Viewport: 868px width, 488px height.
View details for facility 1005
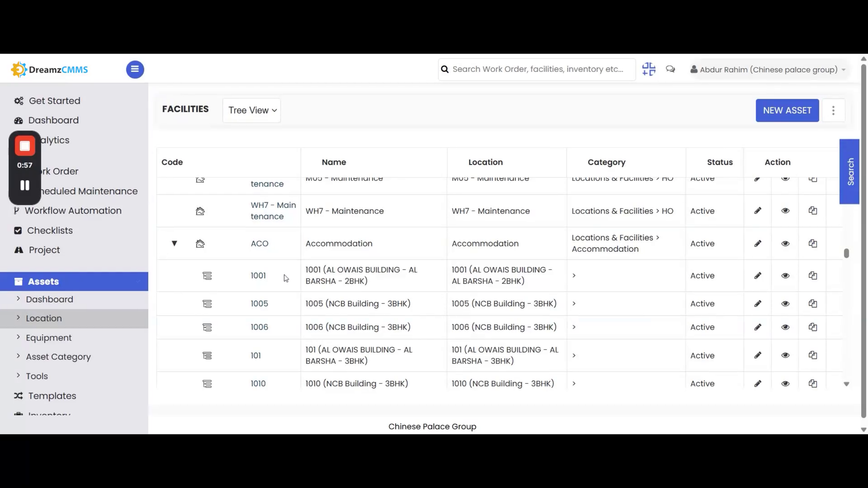coord(785,304)
